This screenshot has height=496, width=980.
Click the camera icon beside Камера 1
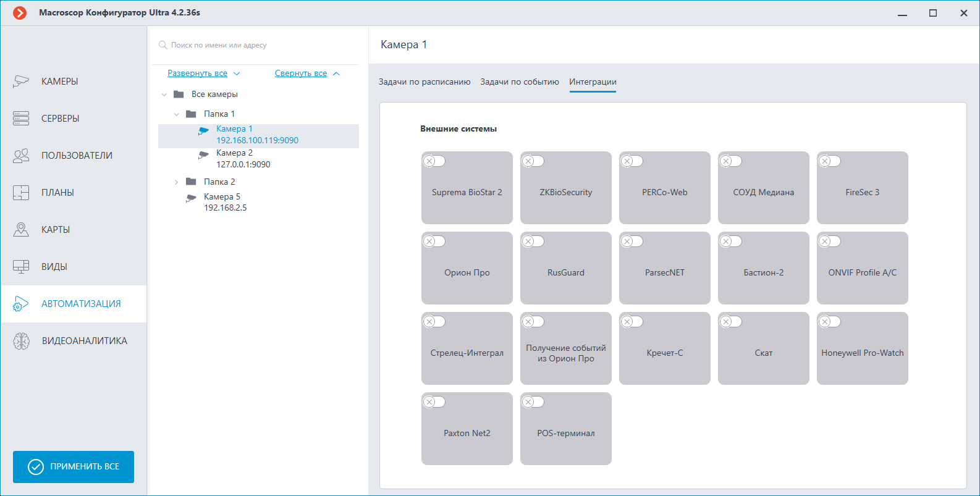(203, 130)
